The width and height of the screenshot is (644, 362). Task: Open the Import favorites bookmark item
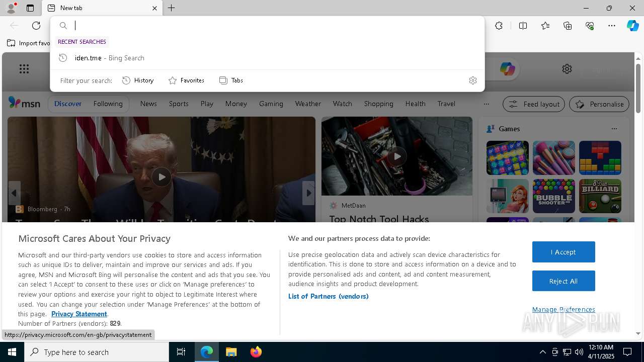(29, 43)
